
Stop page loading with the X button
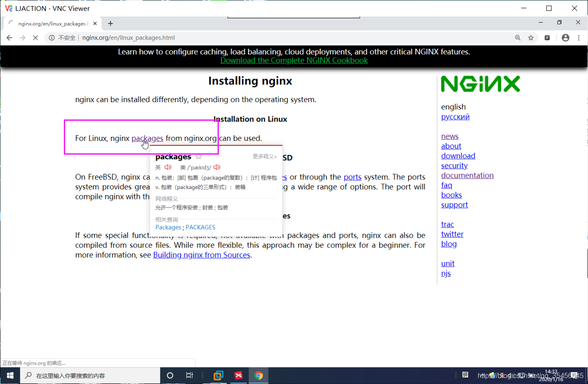point(36,38)
